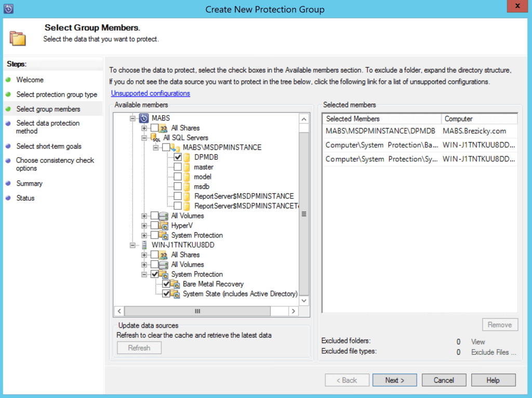Click the horizontal scrollbar thumb of Available members
Screen dimensions: 532x398
(197, 311)
